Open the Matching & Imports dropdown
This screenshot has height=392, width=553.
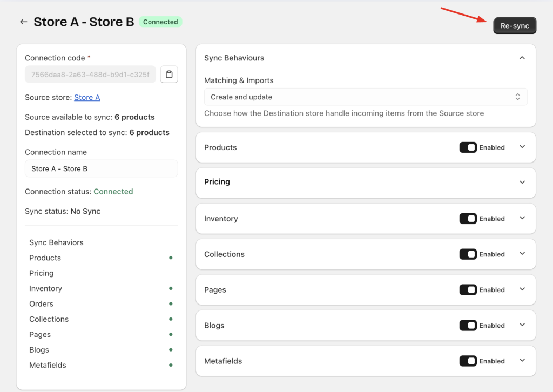[365, 97]
